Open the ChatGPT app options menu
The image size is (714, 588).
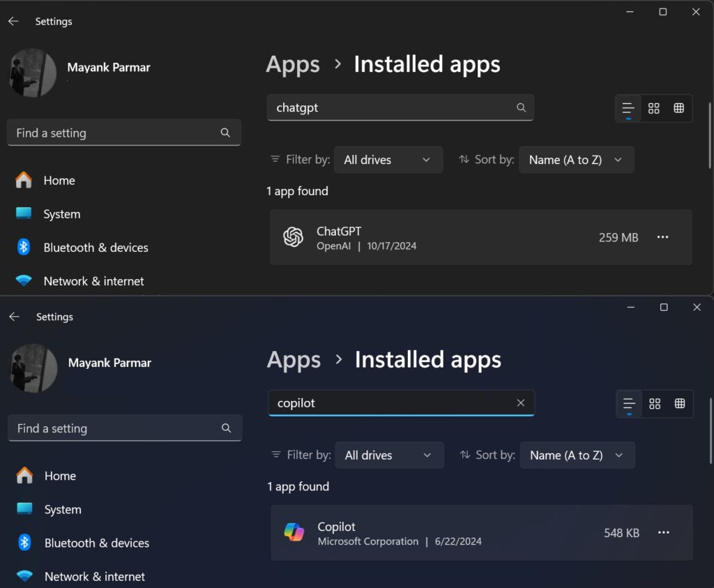pos(662,237)
